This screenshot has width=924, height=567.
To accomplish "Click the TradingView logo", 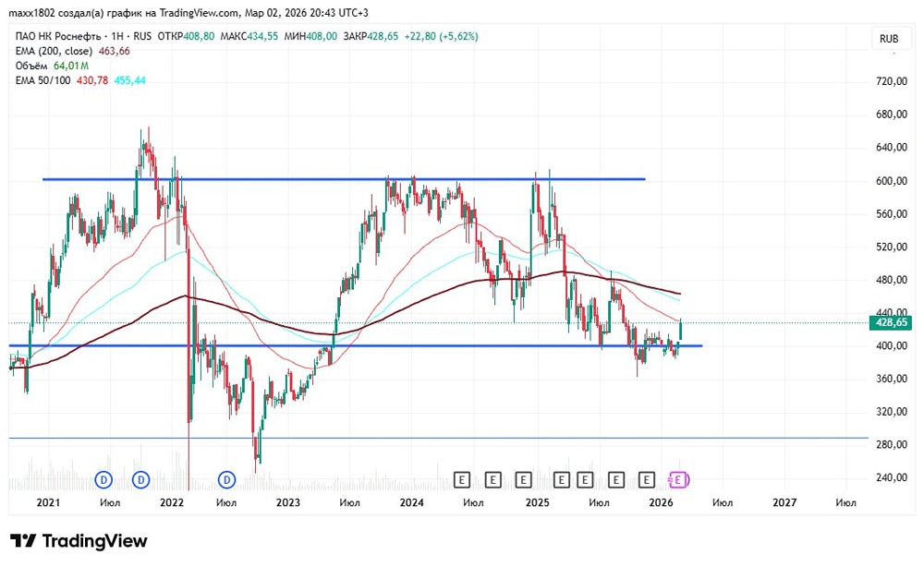I will [79, 540].
